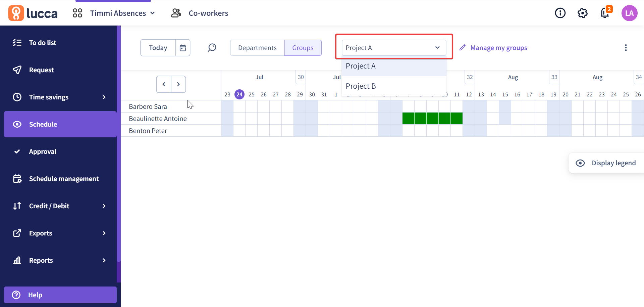Image resolution: width=644 pixels, height=307 pixels.
Task: Click the Help question mark icon
Action: point(16,295)
